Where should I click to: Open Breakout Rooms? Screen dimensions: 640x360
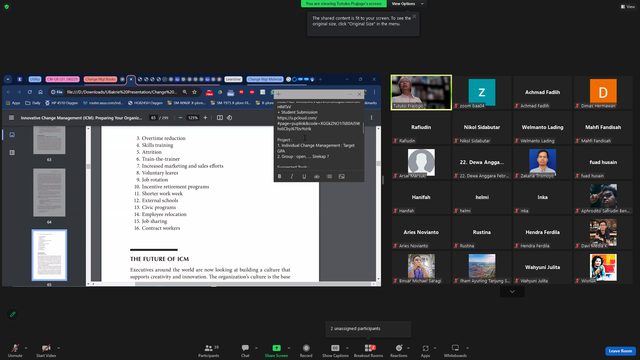click(368, 350)
